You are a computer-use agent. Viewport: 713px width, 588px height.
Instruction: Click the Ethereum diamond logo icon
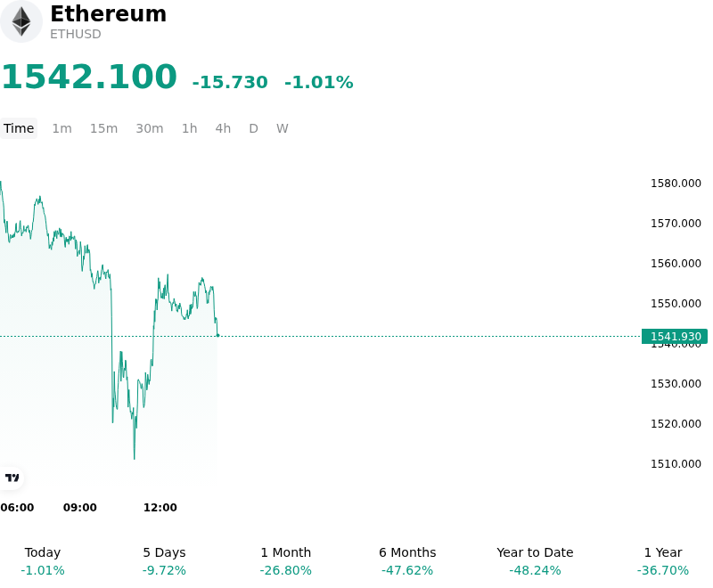coord(20,21)
